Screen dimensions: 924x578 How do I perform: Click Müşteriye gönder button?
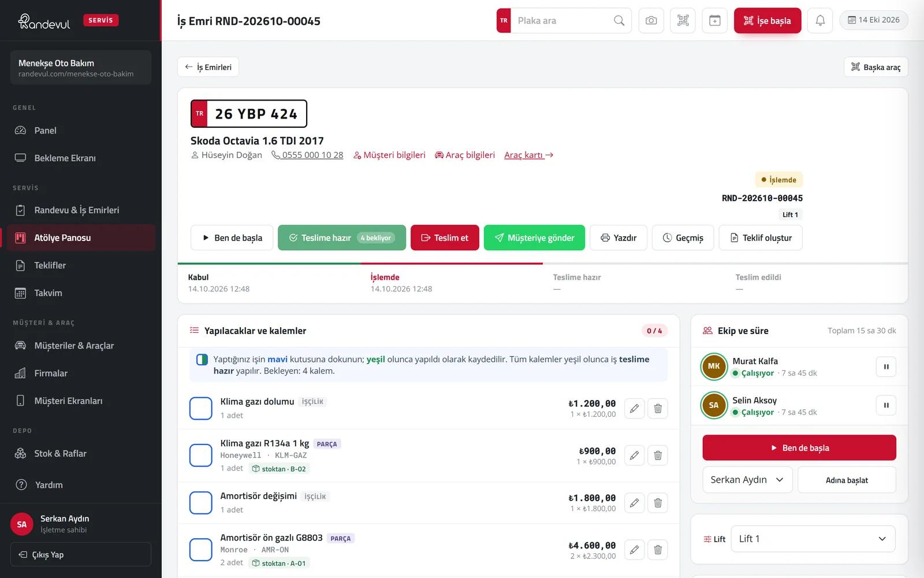[x=534, y=238]
